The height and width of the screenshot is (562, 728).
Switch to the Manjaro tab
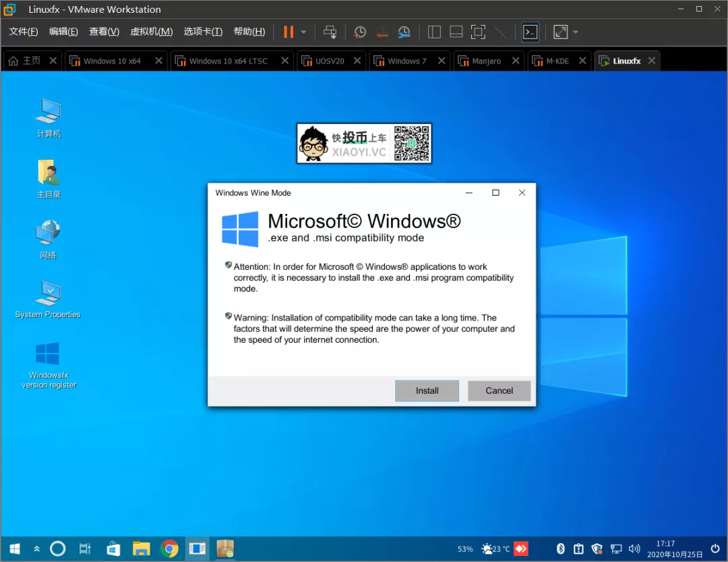[486, 61]
